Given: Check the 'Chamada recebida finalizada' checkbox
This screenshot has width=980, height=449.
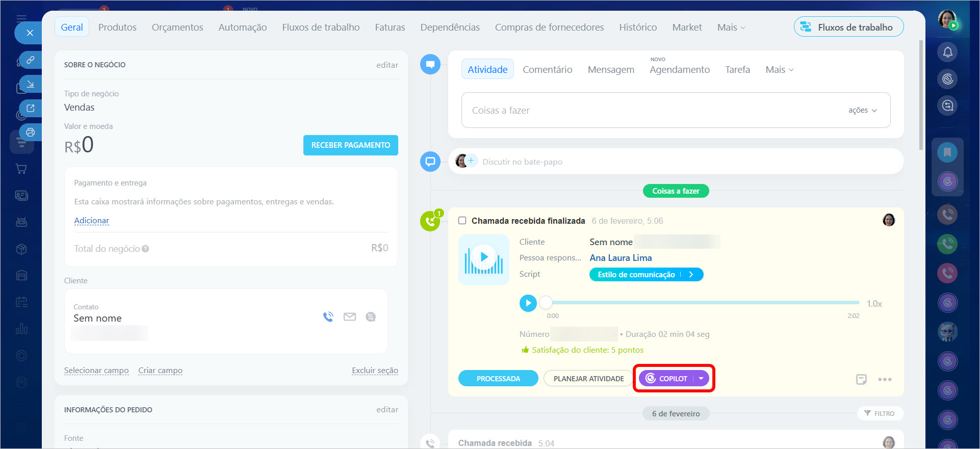Looking at the screenshot, I should click(462, 221).
